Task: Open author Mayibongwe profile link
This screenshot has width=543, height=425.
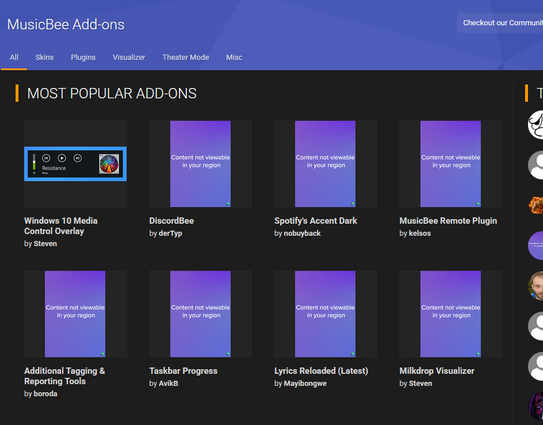Action: [x=305, y=383]
